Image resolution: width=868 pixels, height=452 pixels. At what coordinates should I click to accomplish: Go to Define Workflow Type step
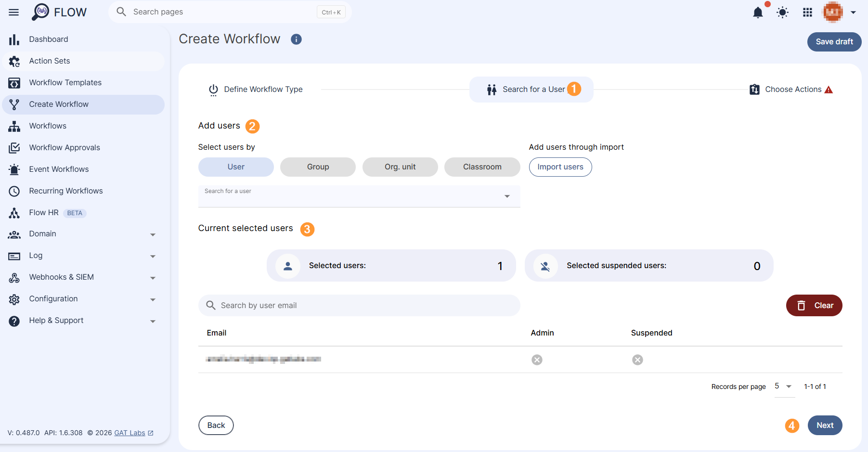click(256, 90)
